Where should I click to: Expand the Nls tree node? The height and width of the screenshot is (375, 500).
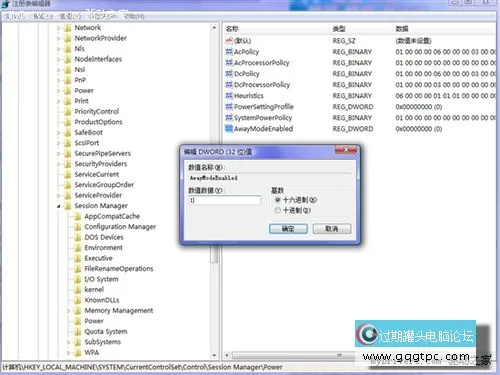point(59,49)
